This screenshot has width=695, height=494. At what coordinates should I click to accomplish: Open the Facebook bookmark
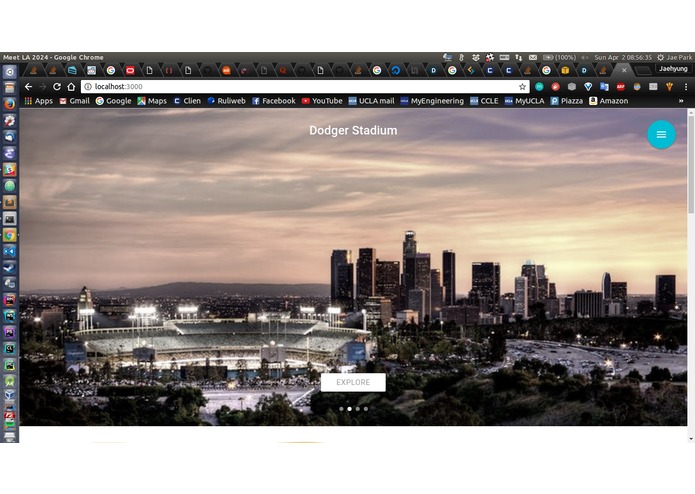273,101
